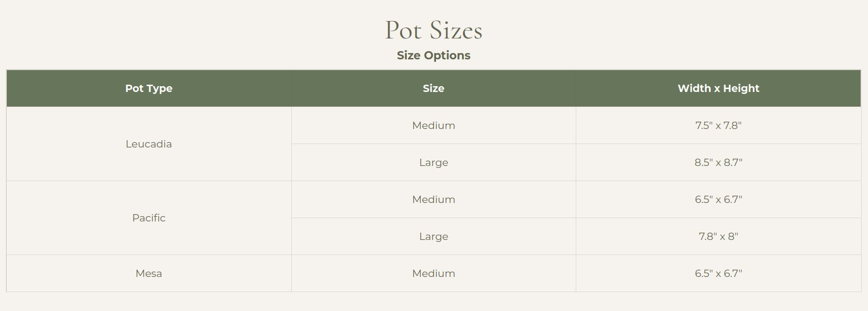Click the Large size cell for Leucadia
The height and width of the screenshot is (311, 868).
pyautogui.click(x=434, y=163)
